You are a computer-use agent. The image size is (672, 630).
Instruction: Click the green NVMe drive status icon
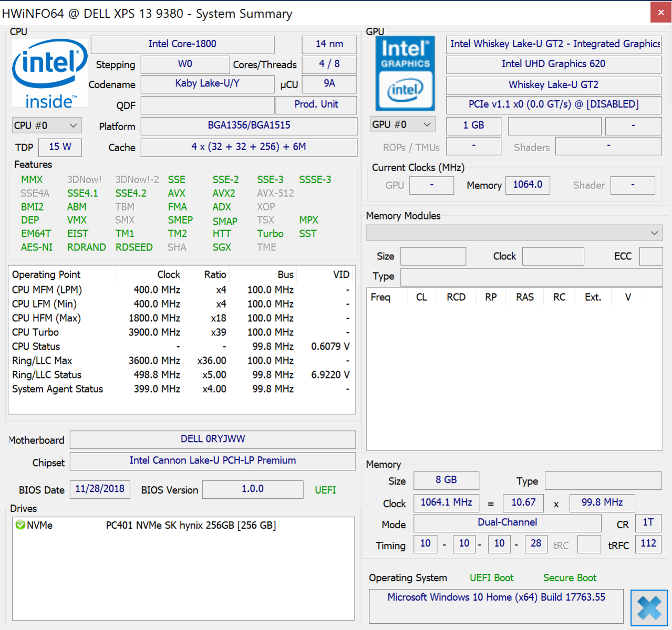tap(20, 525)
